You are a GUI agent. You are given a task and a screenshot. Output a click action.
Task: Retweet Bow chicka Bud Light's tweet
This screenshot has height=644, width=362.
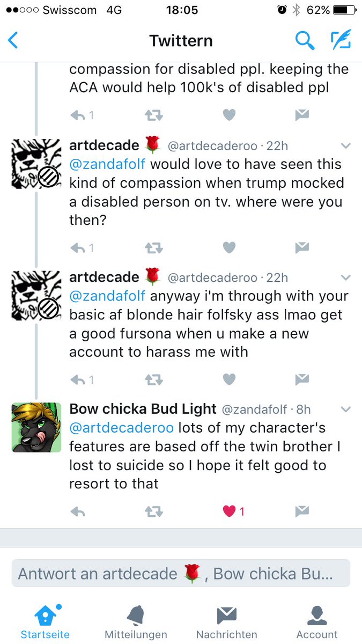coord(154,511)
